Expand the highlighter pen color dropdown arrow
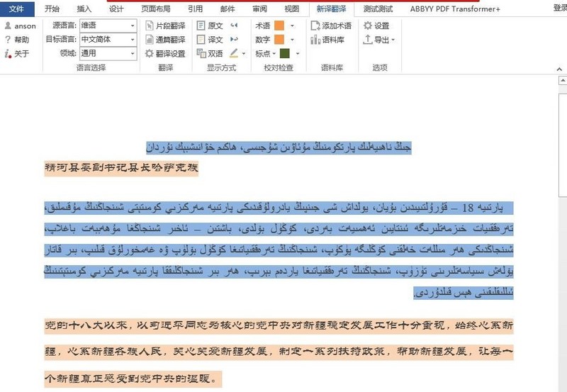 (x=244, y=54)
